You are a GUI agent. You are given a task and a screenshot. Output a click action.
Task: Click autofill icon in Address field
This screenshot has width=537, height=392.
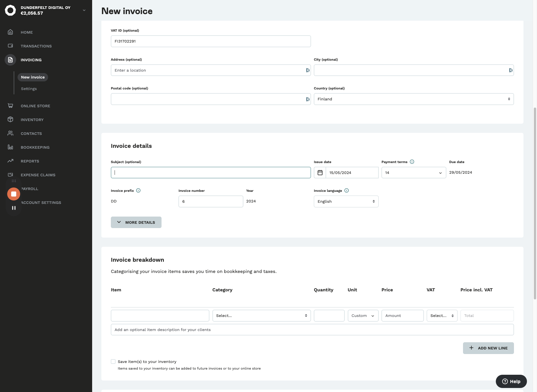pos(308,70)
